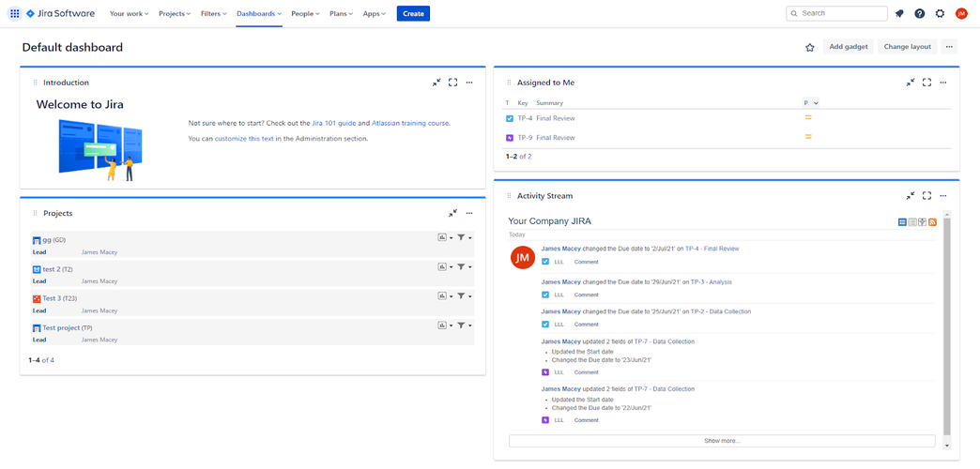
Task: Click the Activity Stream scroll up arrow
Action: (947, 214)
